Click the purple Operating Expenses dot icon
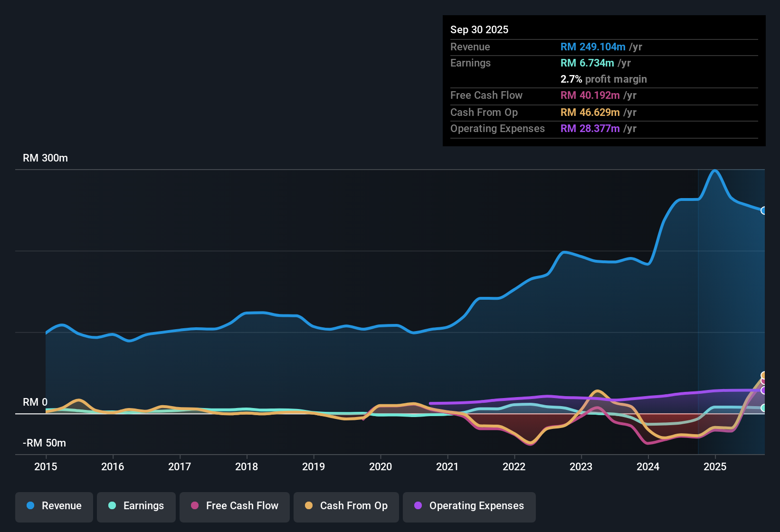 coord(418,506)
